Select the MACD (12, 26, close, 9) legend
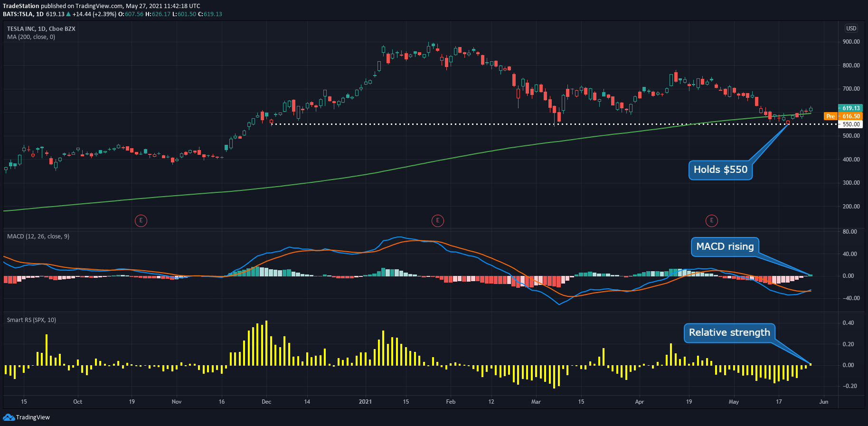The image size is (868, 426). 38,237
